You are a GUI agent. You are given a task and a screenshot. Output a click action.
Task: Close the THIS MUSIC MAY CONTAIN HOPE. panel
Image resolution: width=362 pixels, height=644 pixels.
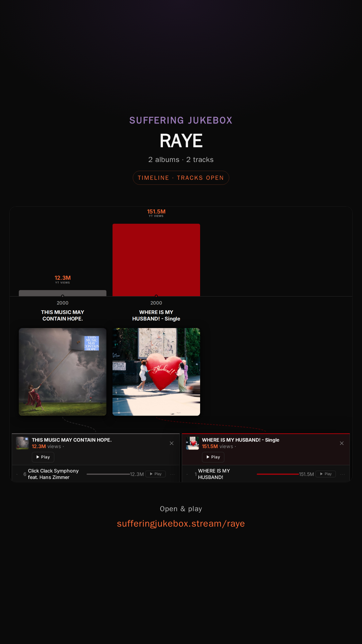click(x=172, y=443)
